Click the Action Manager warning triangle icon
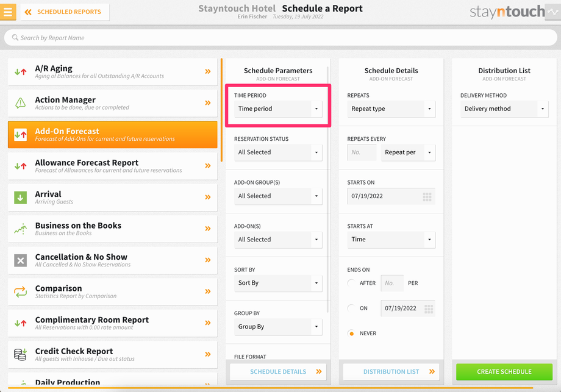561x392 pixels. point(20,103)
